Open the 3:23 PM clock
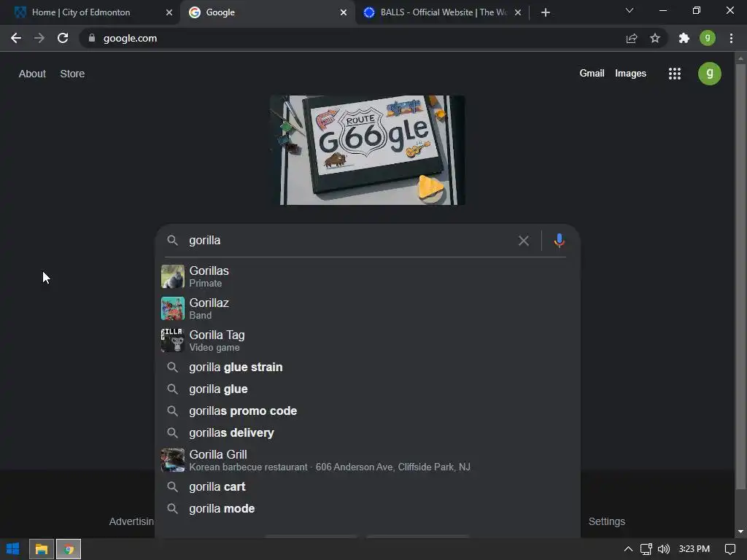 [x=694, y=549]
